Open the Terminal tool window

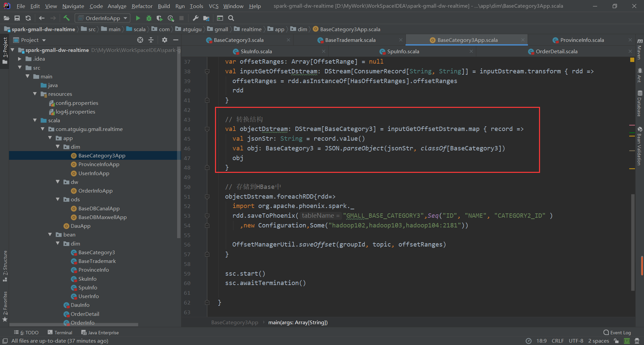(x=60, y=333)
